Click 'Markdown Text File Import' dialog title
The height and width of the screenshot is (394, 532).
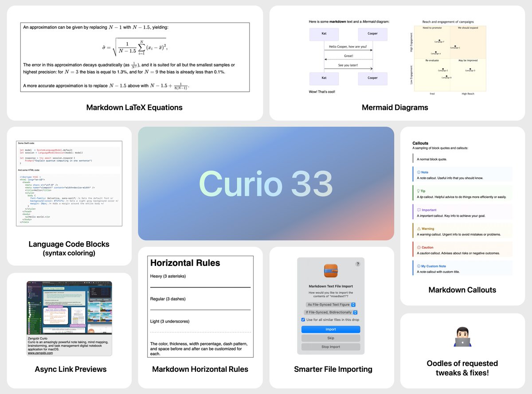coord(331,286)
